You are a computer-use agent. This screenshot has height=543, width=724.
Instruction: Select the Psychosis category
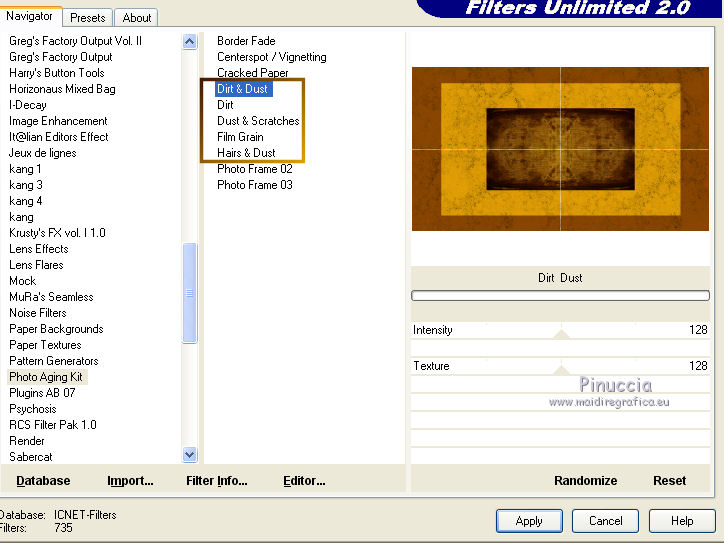pyautogui.click(x=33, y=409)
